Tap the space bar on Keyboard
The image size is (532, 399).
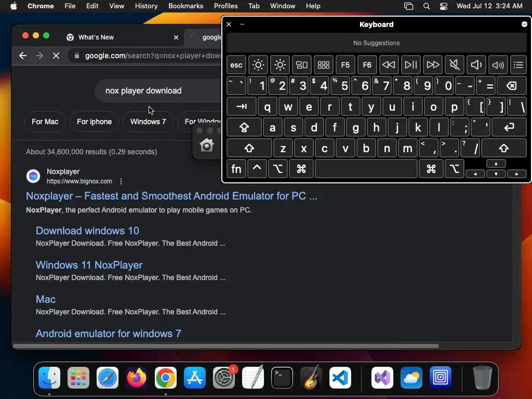[366, 169]
